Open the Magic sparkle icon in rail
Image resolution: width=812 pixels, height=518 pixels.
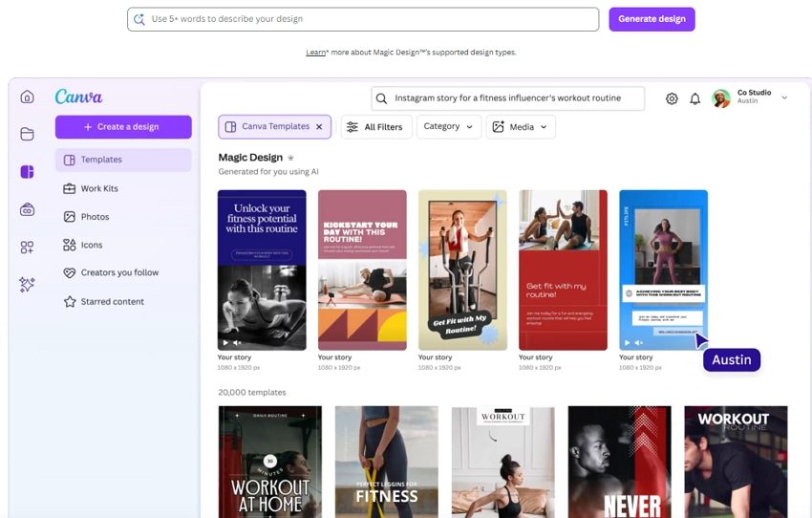(x=27, y=285)
